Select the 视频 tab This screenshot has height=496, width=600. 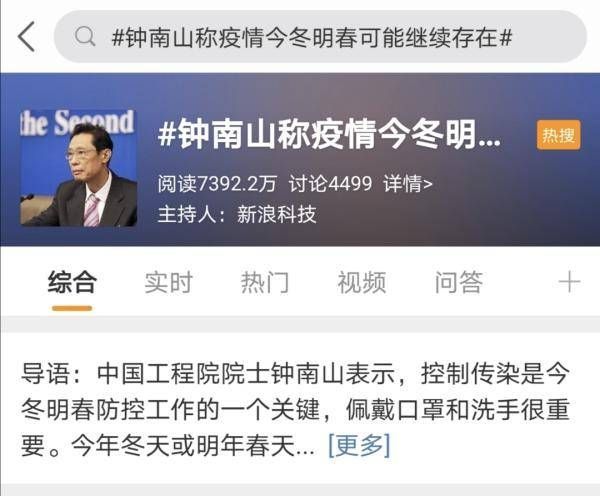click(362, 282)
